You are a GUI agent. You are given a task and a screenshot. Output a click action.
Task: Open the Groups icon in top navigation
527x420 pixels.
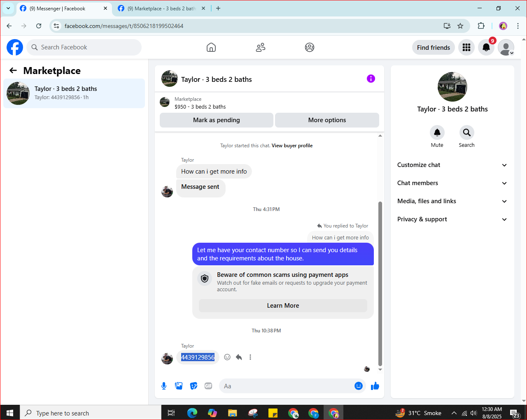tap(310, 47)
